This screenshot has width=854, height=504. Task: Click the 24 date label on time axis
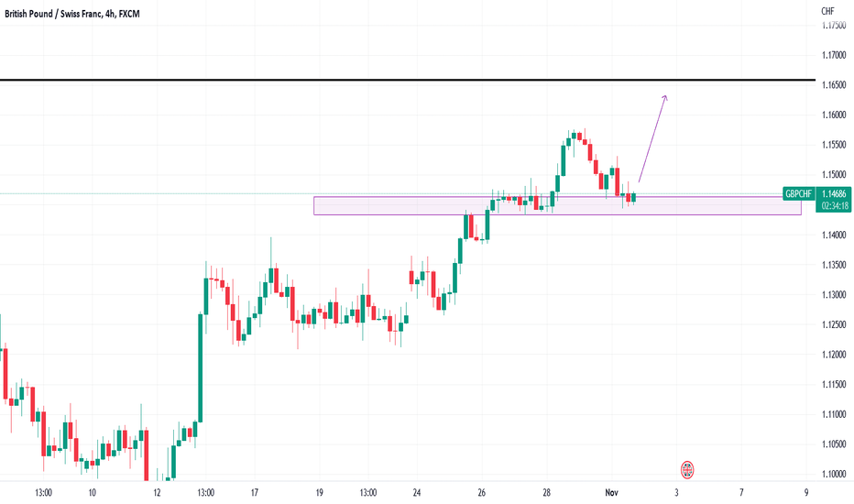point(417,493)
